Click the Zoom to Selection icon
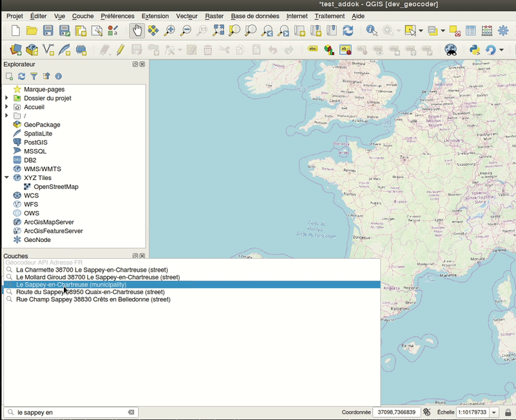The width and height of the screenshot is (516, 420). click(234, 30)
